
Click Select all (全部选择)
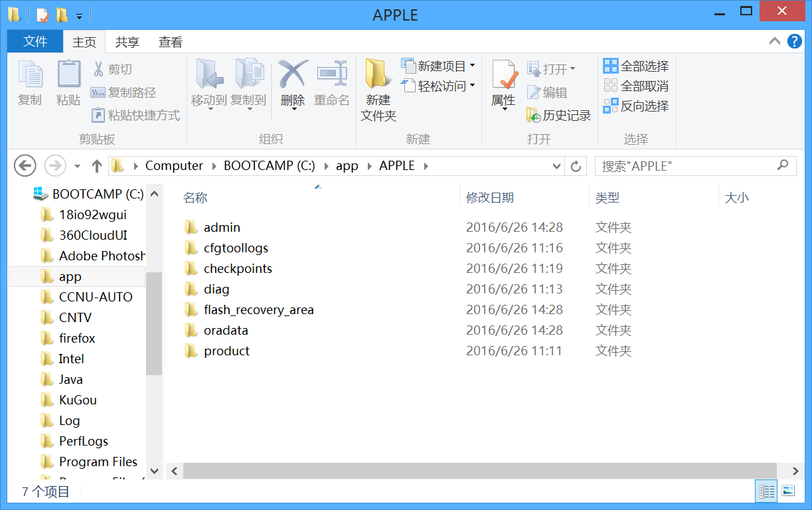636,66
